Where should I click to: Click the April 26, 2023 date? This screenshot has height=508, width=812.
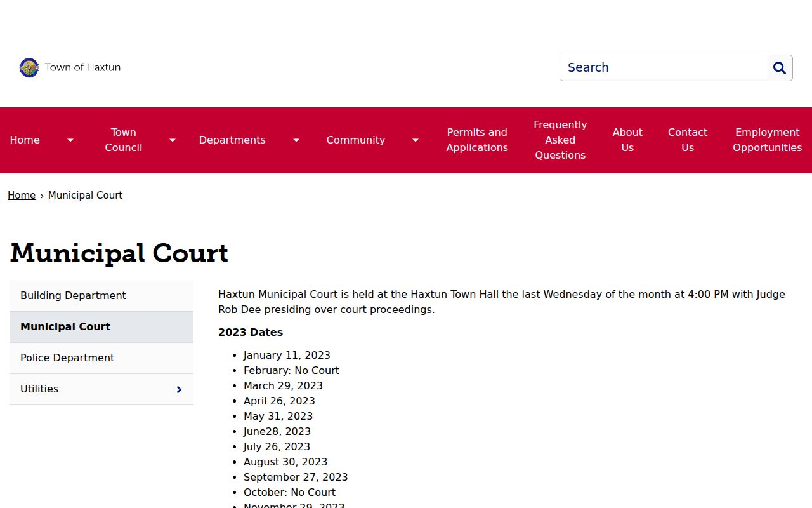pos(279,401)
